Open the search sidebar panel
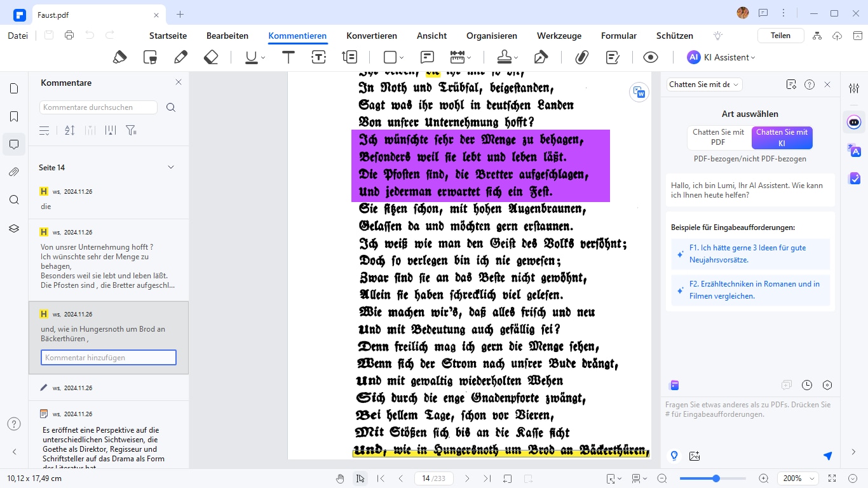The width and height of the screenshot is (868, 488). 14,200
